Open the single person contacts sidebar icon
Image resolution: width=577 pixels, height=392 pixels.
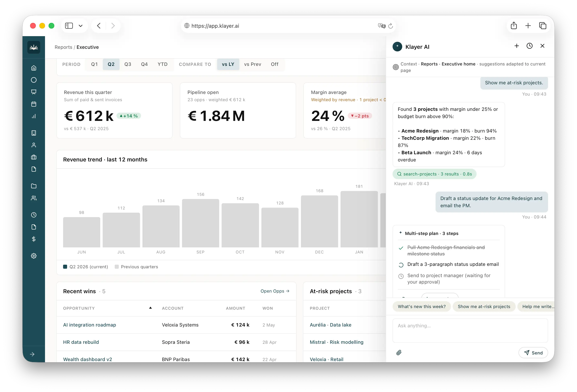(x=34, y=145)
